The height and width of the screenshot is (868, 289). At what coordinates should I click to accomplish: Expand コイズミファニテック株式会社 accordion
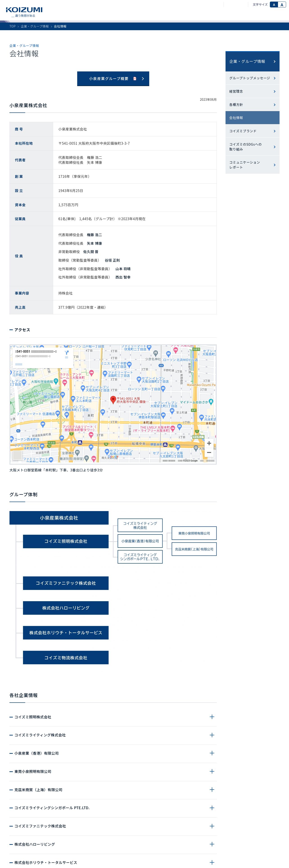(x=113, y=826)
